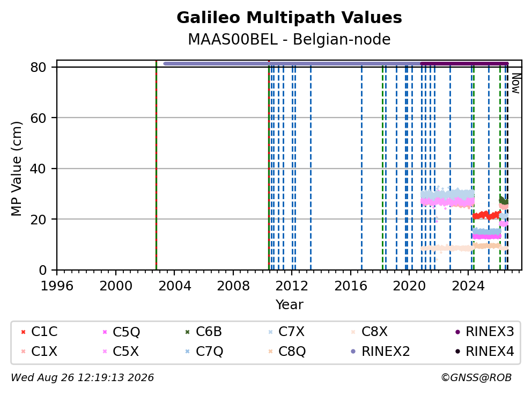Click the RINEX4 legend label

pyautogui.click(x=490, y=352)
